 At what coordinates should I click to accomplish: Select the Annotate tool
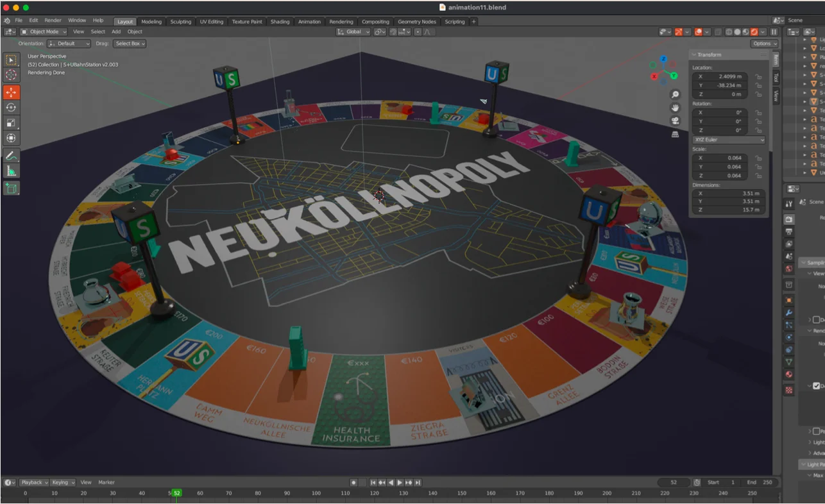pyautogui.click(x=11, y=156)
